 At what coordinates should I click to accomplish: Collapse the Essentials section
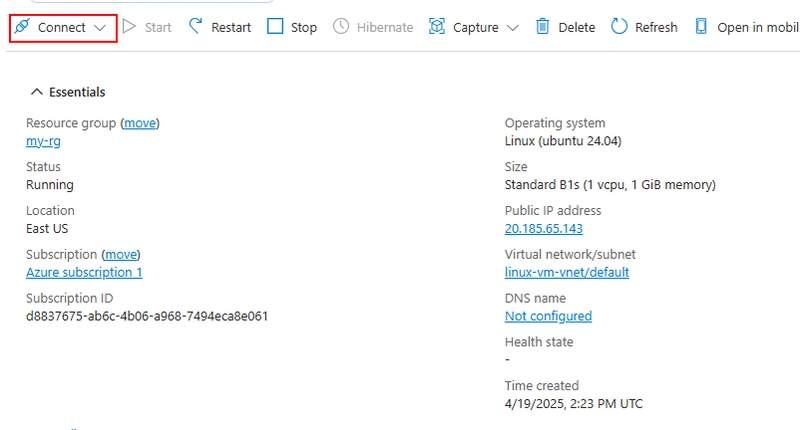pyautogui.click(x=36, y=92)
